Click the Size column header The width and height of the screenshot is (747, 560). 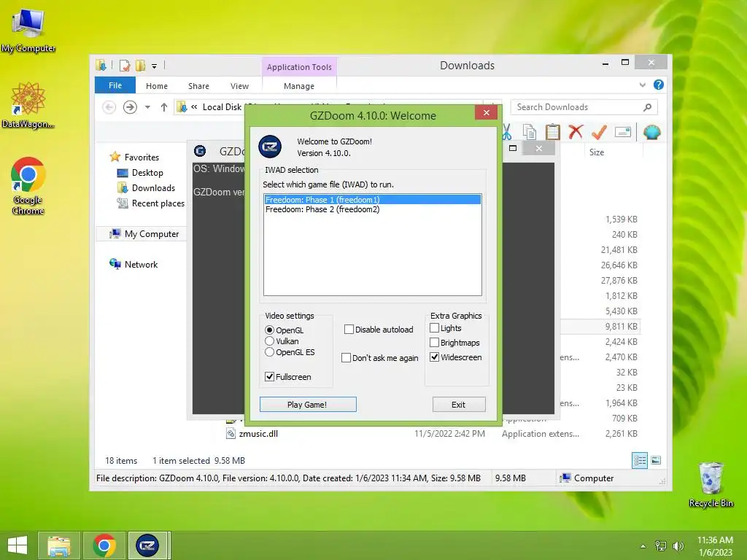(597, 152)
